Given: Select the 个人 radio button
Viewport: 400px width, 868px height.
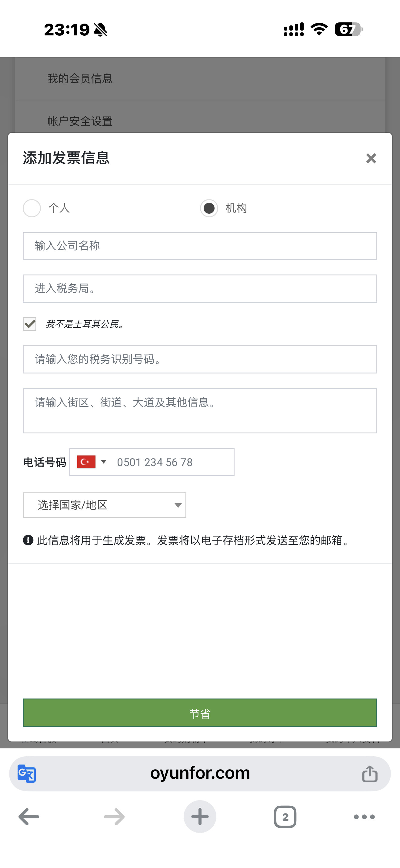Looking at the screenshot, I should click(32, 208).
